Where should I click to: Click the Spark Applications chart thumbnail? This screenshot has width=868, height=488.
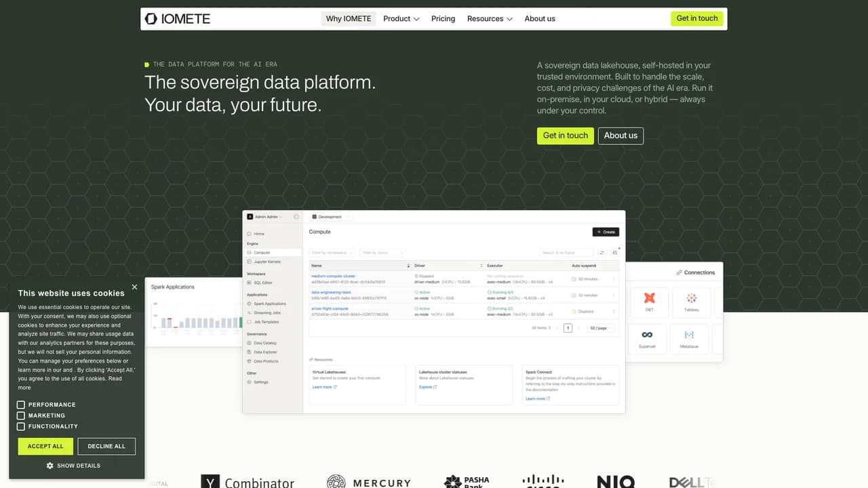click(x=194, y=312)
